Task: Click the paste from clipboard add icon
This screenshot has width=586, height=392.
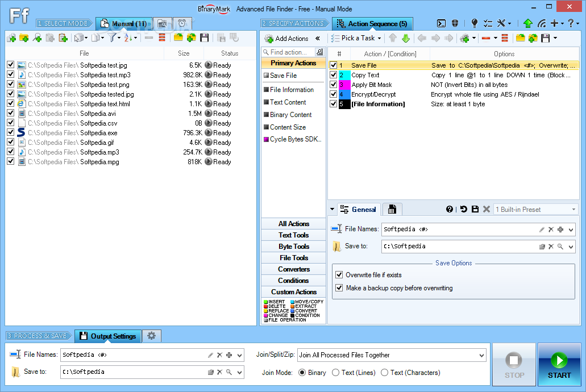Action: (63, 37)
